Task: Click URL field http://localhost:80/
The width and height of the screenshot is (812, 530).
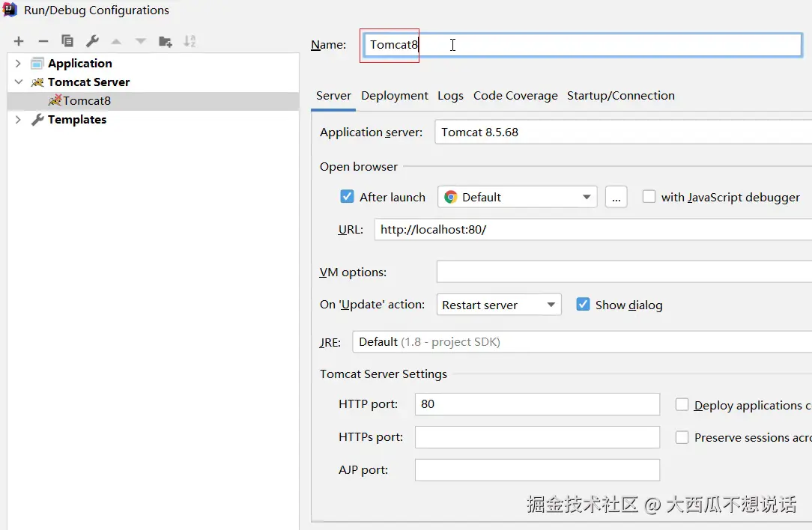Action: (593, 229)
